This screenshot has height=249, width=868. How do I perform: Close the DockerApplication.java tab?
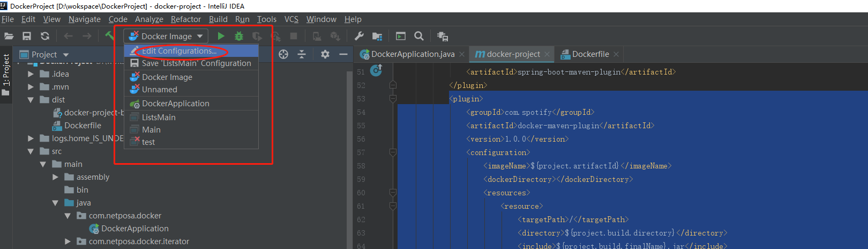(x=462, y=54)
